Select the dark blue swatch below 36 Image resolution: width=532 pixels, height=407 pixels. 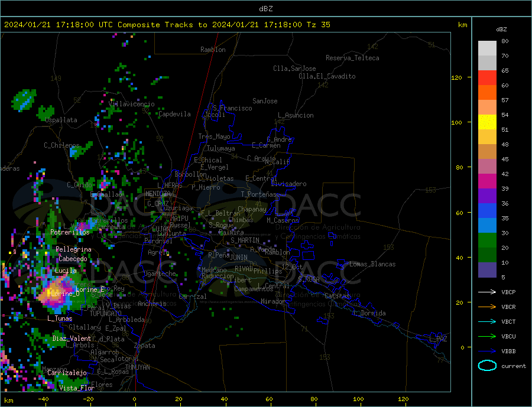[x=487, y=211]
